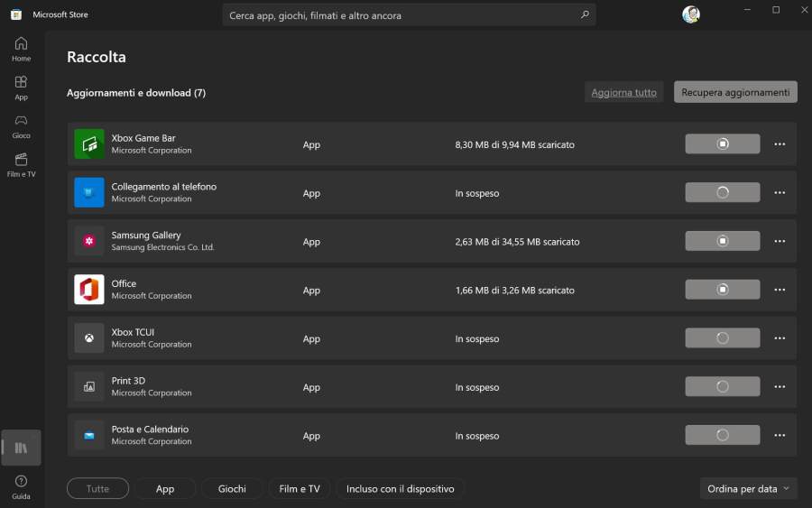The width and height of the screenshot is (812, 508).
Task: Click the search magnifier icon
Action: pos(585,15)
